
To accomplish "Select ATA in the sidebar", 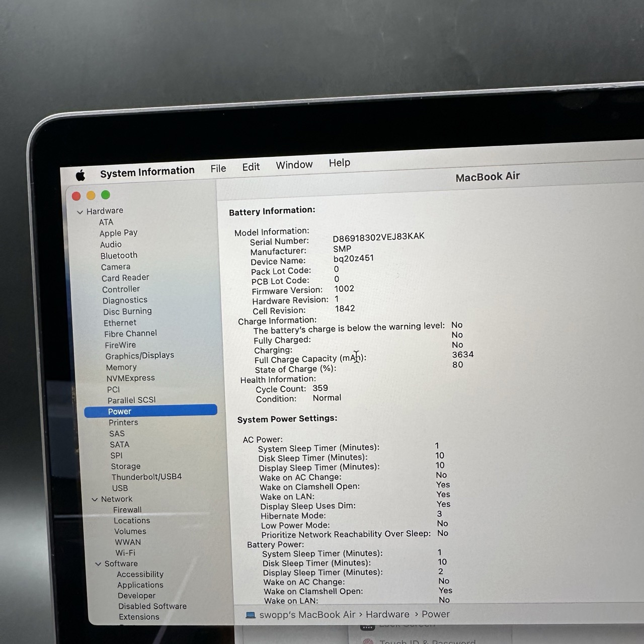I will 106,222.
